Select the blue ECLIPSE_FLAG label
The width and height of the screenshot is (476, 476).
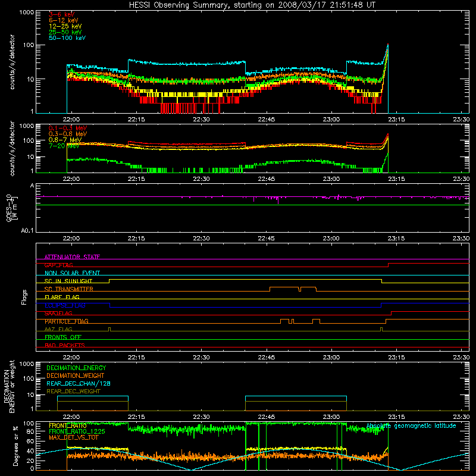click(65, 305)
